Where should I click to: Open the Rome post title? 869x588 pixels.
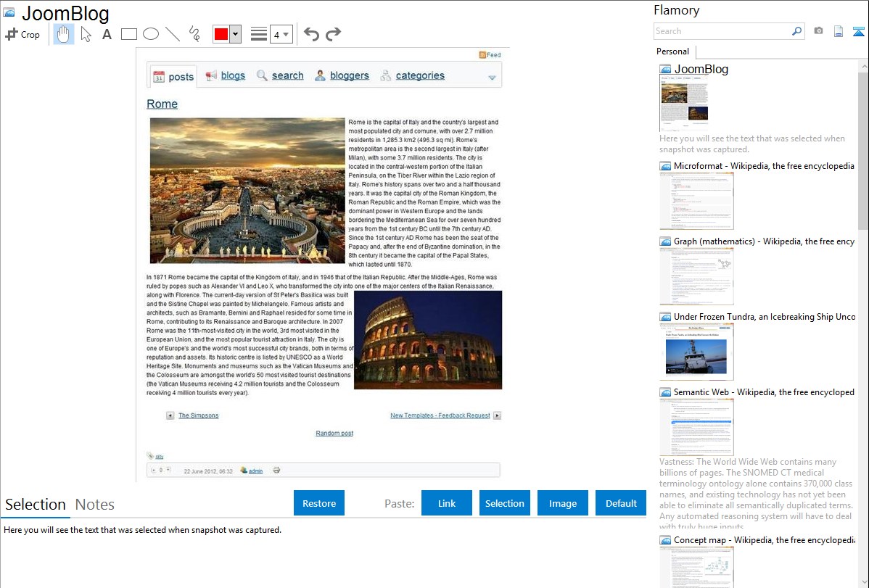162,104
